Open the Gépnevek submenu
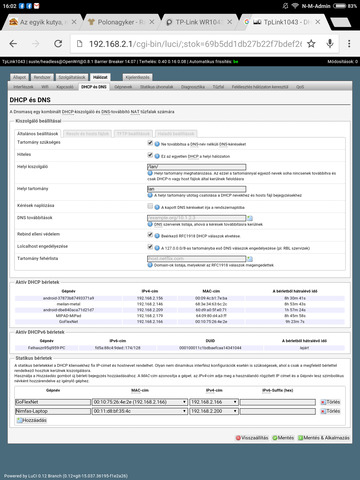 (123, 87)
